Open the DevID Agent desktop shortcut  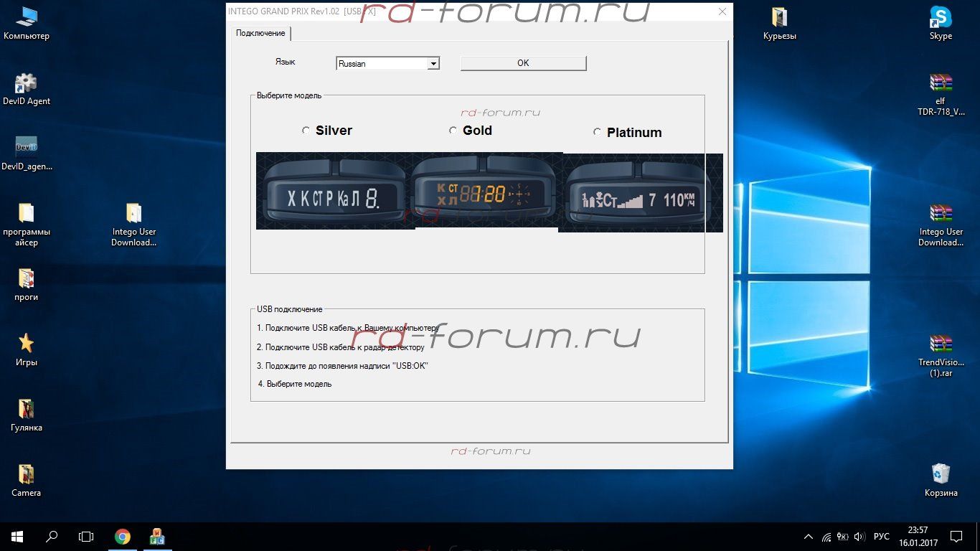coord(27,89)
